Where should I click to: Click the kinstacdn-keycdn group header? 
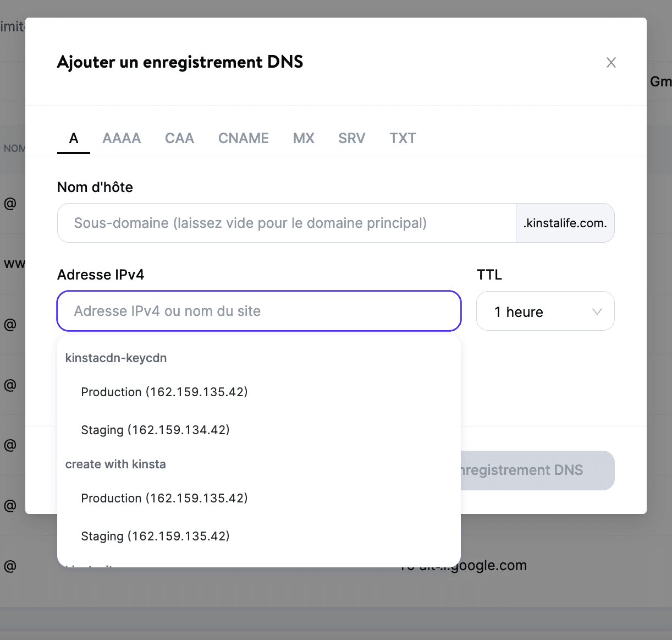point(116,358)
